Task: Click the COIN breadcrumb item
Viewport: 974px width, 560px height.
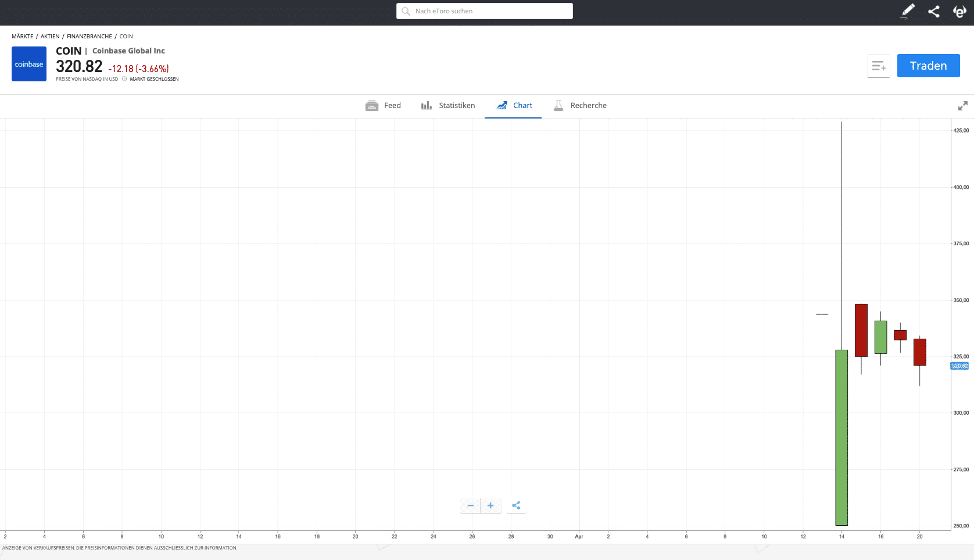Action: (x=126, y=36)
